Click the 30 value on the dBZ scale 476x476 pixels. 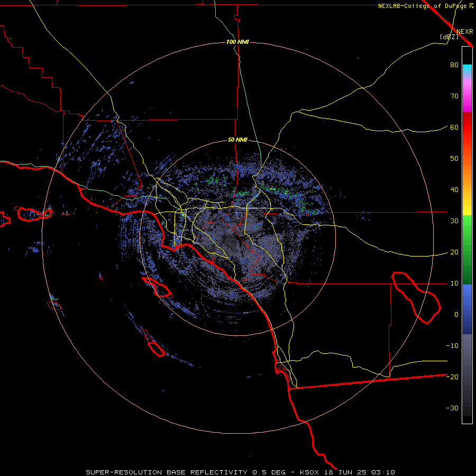[x=454, y=221]
